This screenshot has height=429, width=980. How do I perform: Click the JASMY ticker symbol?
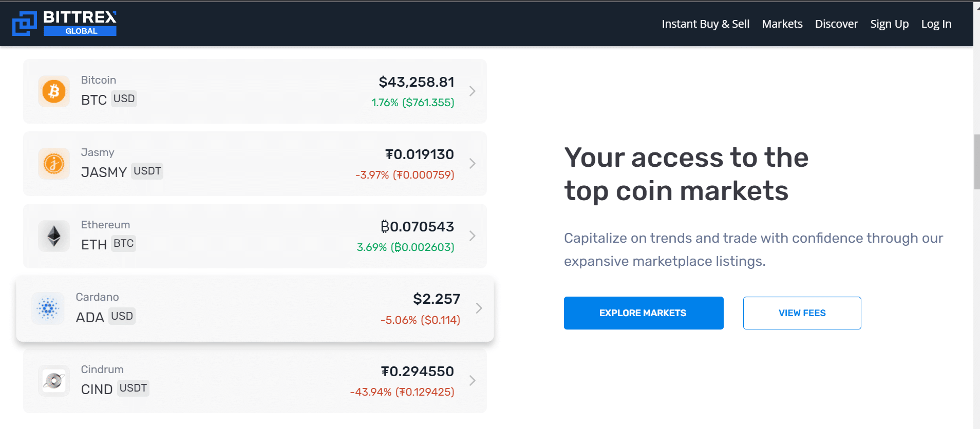click(104, 172)
